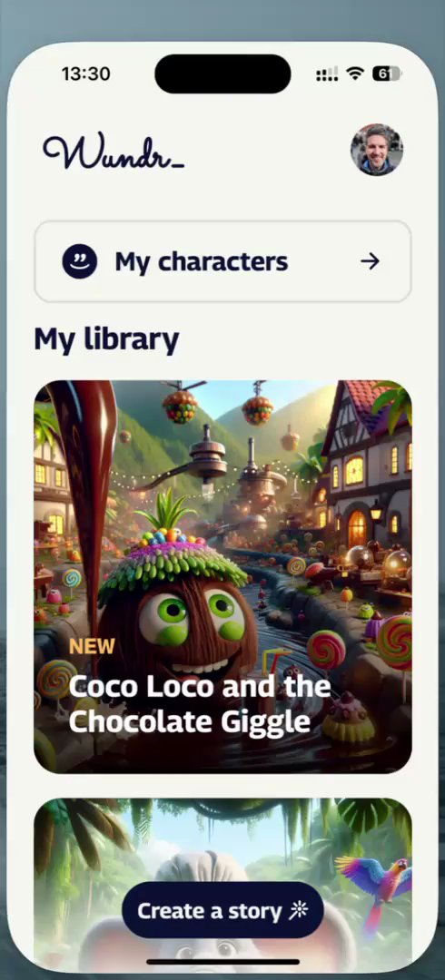This screenshot has width=445, height=980.
Task: Click the smiley face characters icon
Action: click(80, 261)
